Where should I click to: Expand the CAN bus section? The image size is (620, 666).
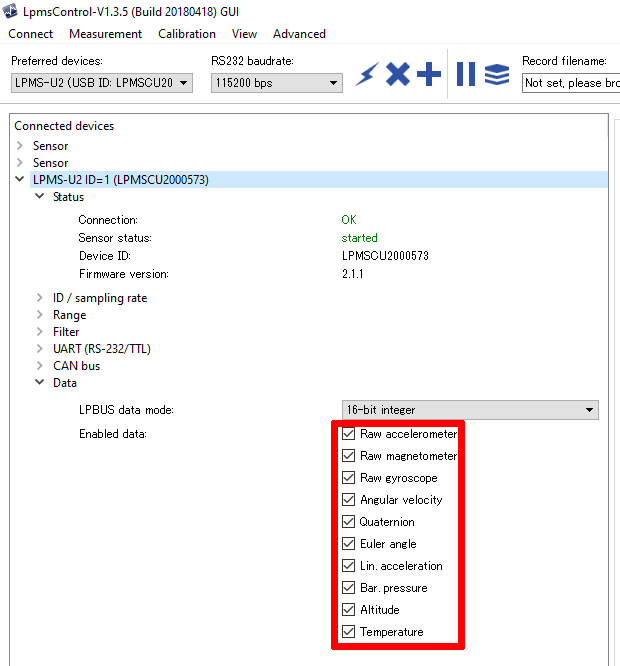coord(40,366)
